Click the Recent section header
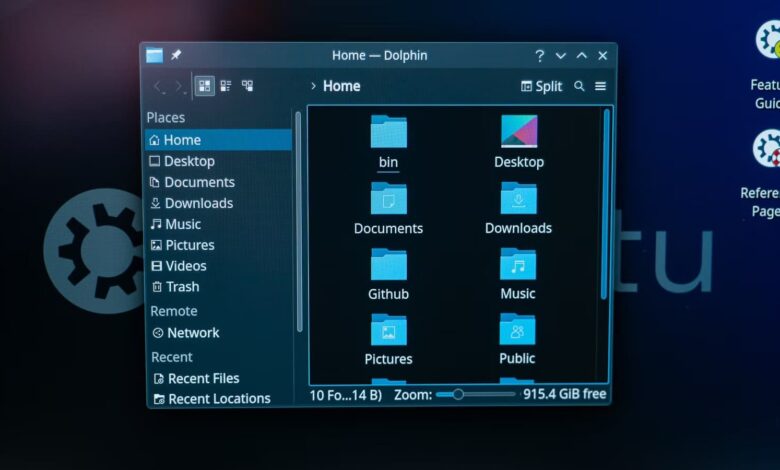Screen dimensions: 780x470 (172, 357)
